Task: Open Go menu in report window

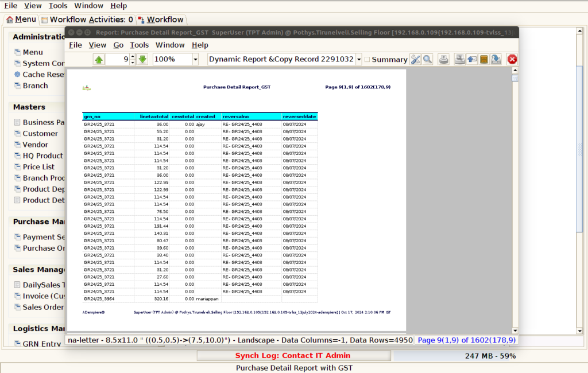Action: (x=118, y=45)
